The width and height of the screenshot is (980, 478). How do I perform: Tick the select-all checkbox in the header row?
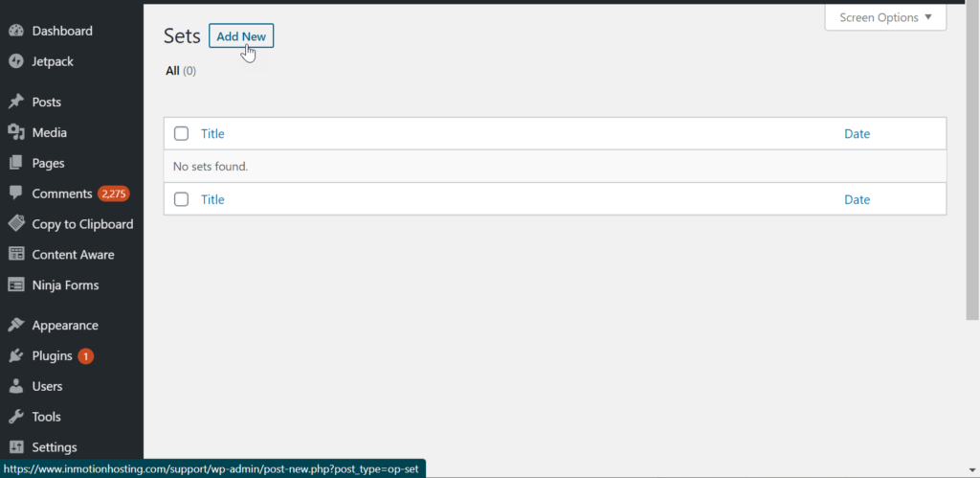181,133
